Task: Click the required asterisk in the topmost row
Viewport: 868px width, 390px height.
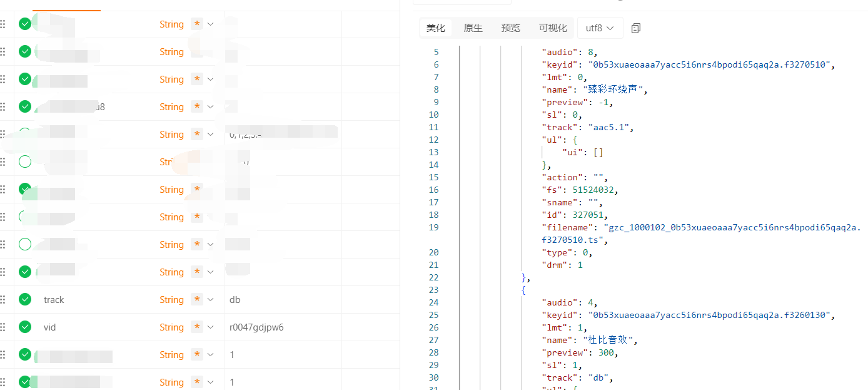Action: pos(198,24)
